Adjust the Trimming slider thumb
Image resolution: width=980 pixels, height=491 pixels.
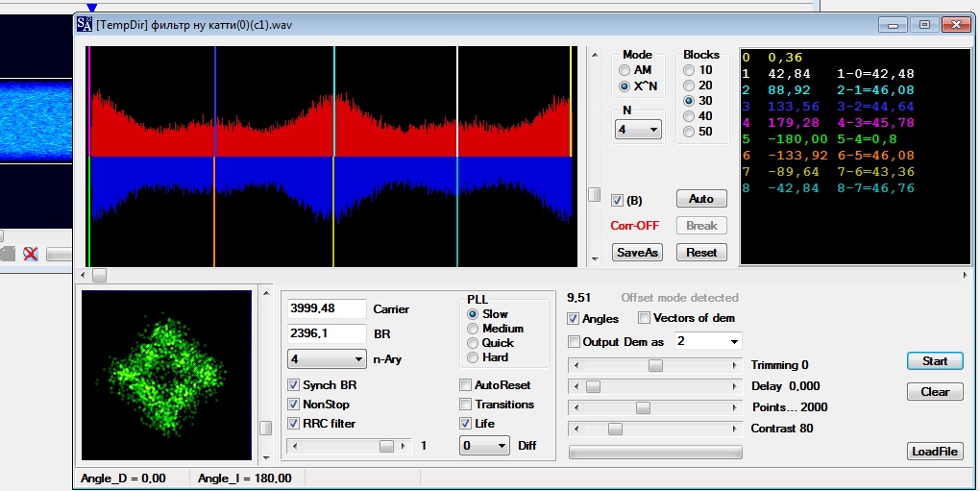tap(655, 365)
